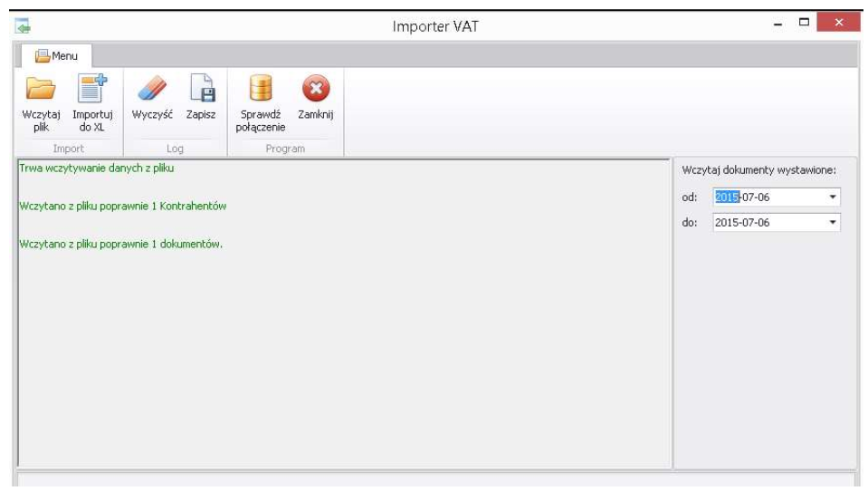
Task: Click the 'do:' label
Action: (x=689, y=223)
